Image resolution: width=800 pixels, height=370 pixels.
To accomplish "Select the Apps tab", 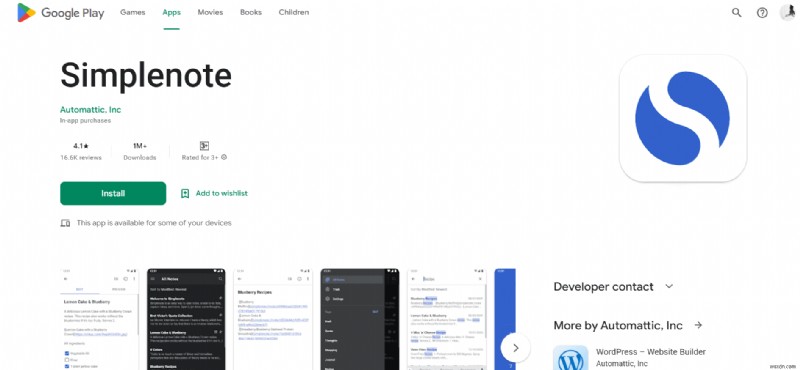I will click(171, 12).
